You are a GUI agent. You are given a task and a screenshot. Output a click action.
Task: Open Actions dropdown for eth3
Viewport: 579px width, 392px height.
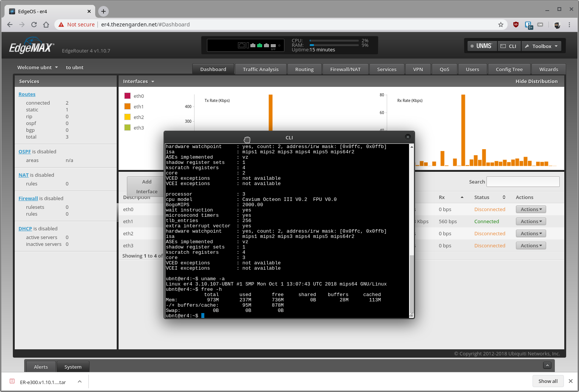531,245
